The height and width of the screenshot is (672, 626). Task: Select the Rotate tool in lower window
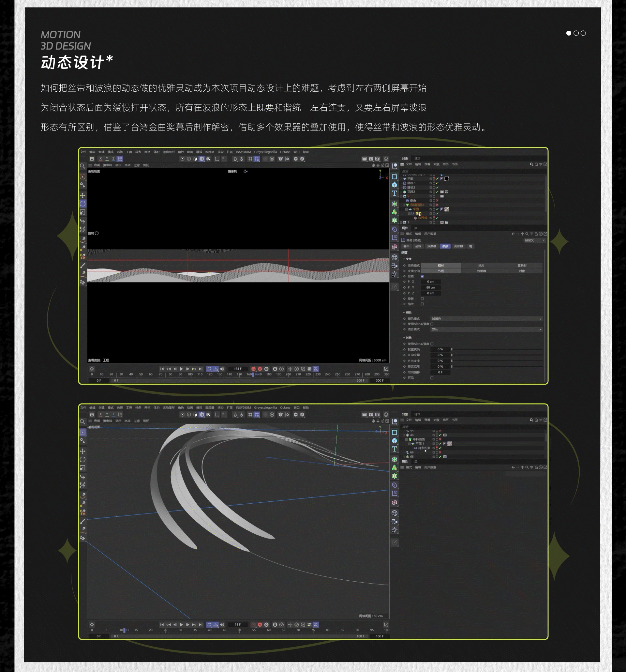[82, 459]
